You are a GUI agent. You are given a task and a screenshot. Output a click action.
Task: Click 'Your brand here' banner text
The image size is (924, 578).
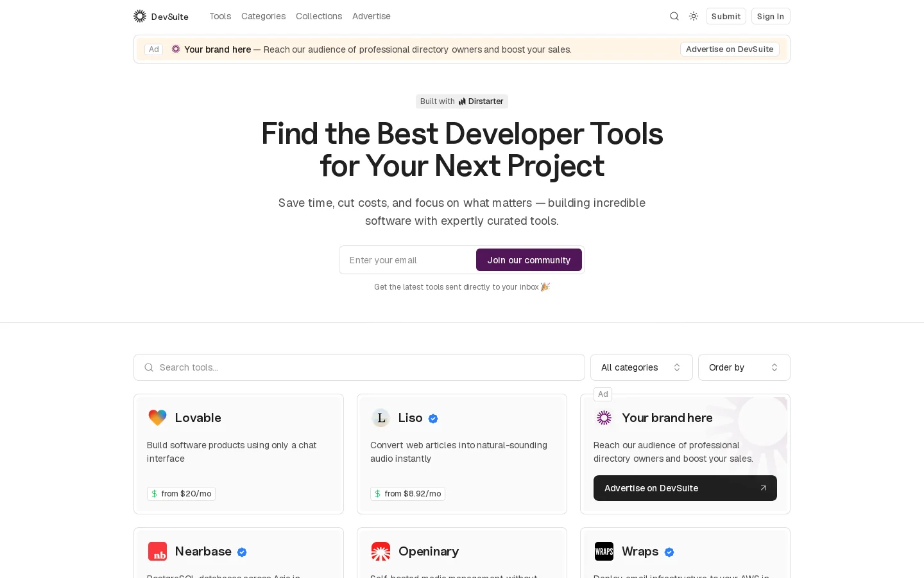point(218,49)
